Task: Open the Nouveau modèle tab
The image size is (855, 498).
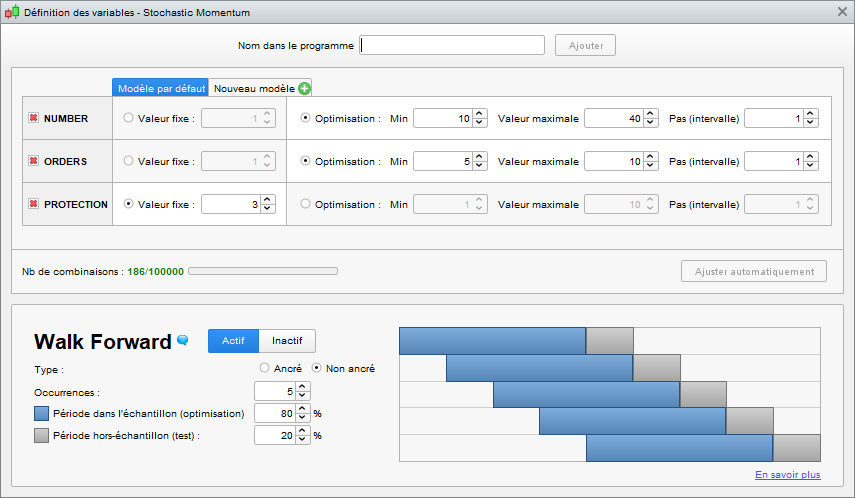Action: coord(254,88)
